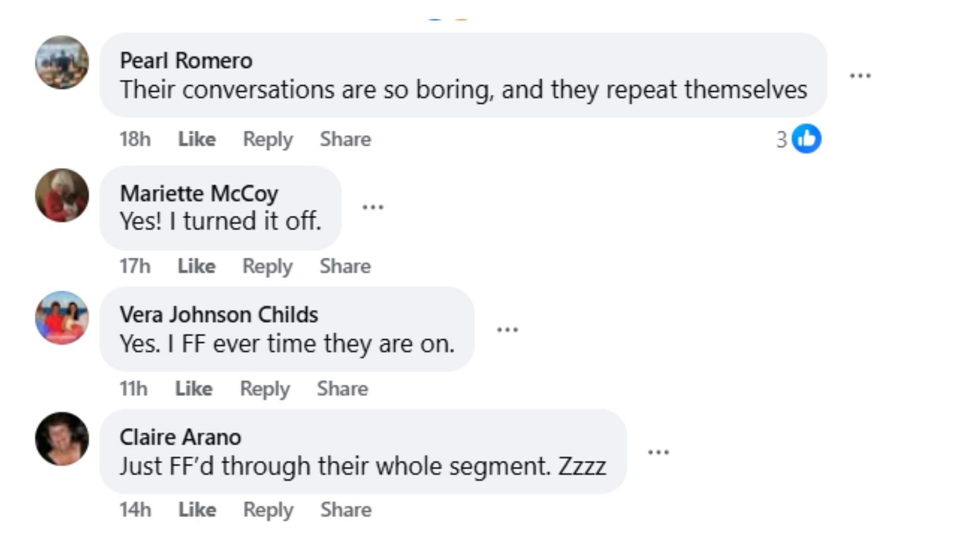Share Pearl Romero's comment
Screen dimensions: 980x551
pyautogui.click(x=345, y=139)
